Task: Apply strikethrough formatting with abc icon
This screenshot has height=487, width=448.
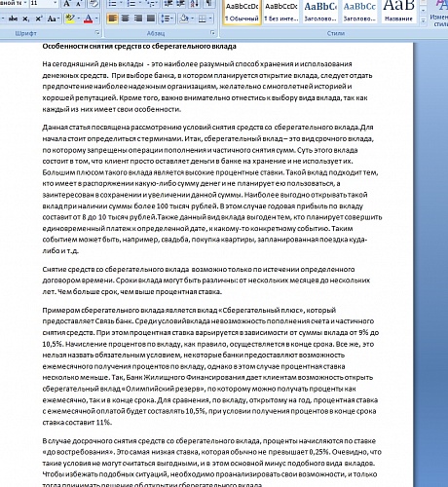Action: (13, 19)
